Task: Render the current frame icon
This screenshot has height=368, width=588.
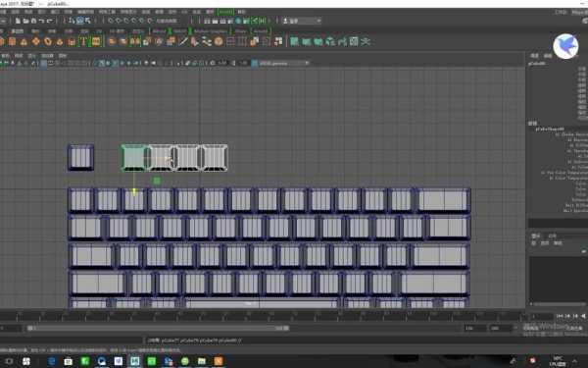Action: (x=215, y=21)
